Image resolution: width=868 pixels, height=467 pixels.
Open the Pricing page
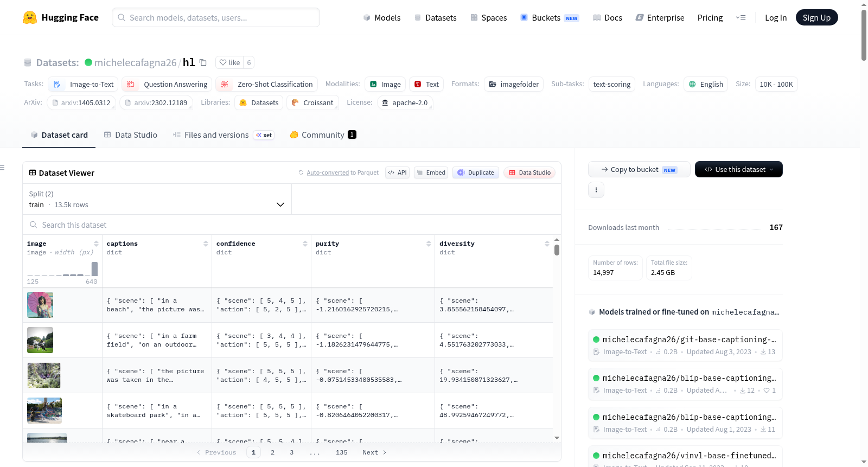pos(710,18)
